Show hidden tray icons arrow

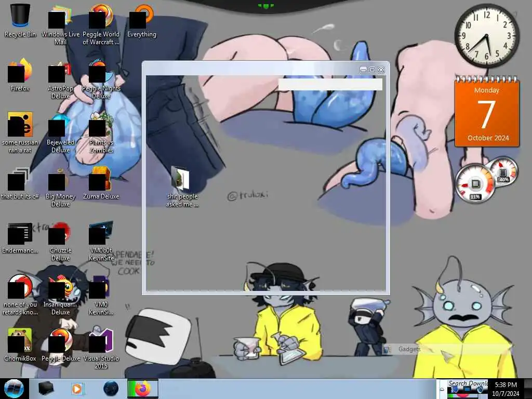click(x=442, y=390)
